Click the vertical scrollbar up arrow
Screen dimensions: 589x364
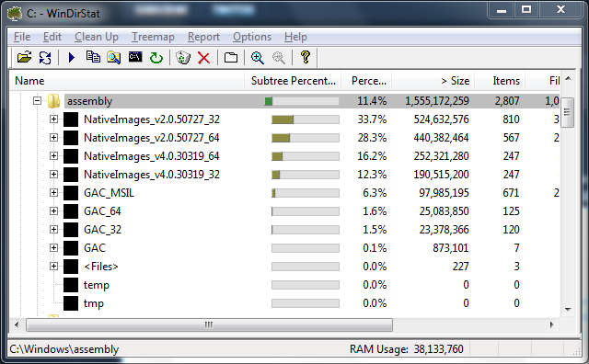pos(568,78)
